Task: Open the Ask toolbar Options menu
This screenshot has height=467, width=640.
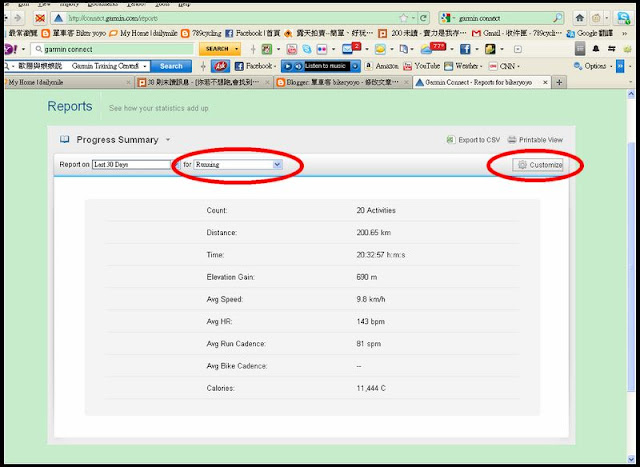Action: (592, 66)
